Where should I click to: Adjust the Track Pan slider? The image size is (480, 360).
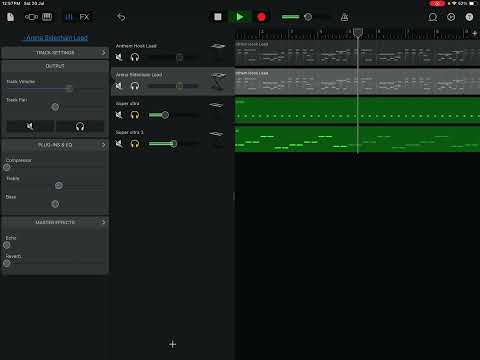(55, 107)
